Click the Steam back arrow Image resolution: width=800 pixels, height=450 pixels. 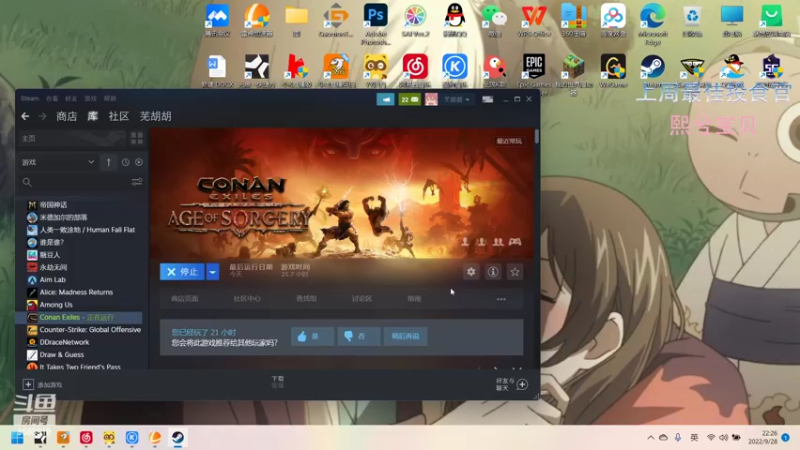25,116
